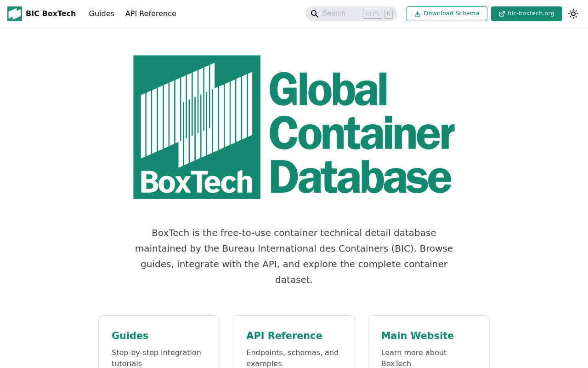The width and height of the screenshot is (588, 368).
Task: Click the K keyboard shortcut hint in the search box
Action: pyautogui.click(x=388, y=14)
